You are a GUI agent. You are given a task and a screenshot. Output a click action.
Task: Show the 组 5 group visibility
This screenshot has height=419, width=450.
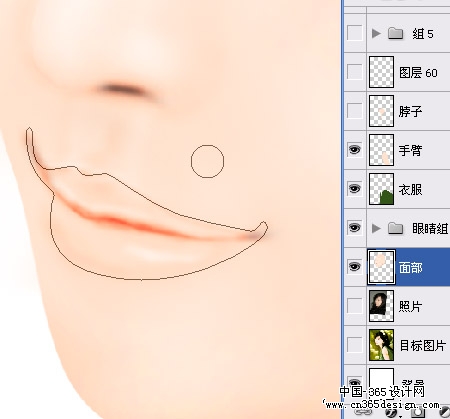[x=354, y=33]
